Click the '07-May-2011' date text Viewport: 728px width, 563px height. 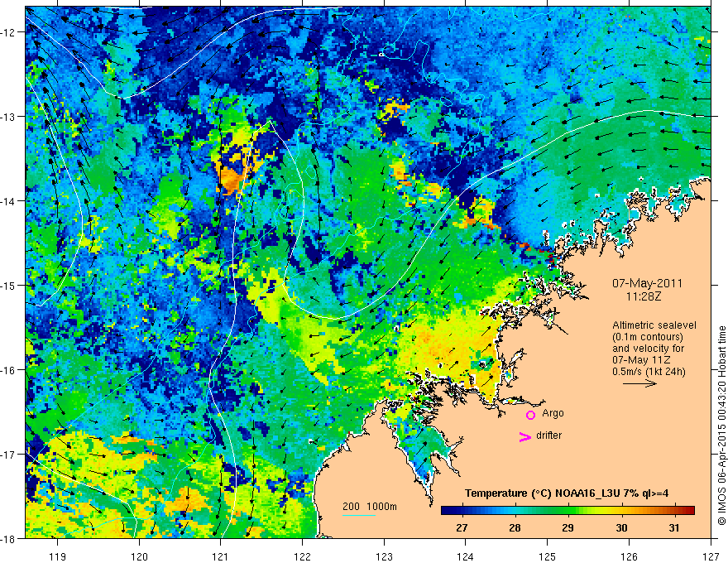point(647,283)
